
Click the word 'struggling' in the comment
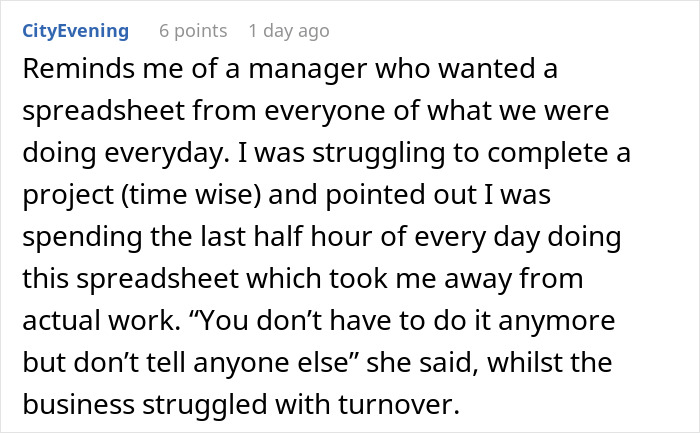click(378, 153)
